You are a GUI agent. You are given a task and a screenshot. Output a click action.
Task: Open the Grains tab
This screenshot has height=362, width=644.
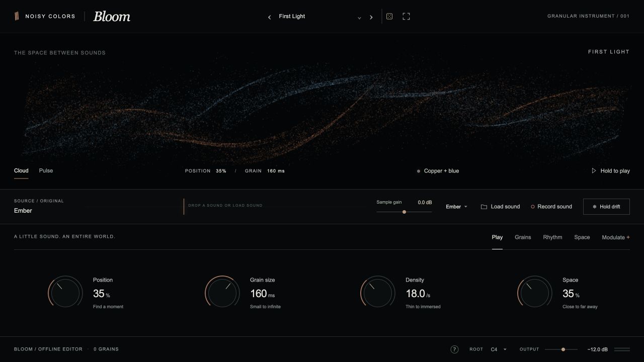[x=523, y=237]
